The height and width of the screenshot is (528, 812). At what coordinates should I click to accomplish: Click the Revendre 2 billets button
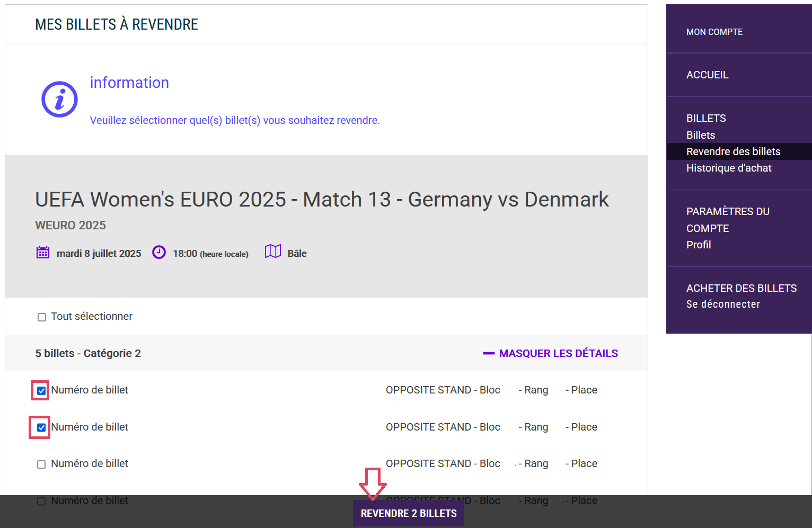(409, 513)
